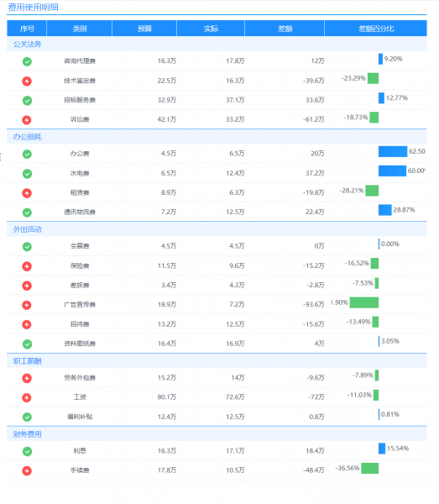
Task: Click the 3.05% label for 资料图纸费
Action: pos(389,341)
